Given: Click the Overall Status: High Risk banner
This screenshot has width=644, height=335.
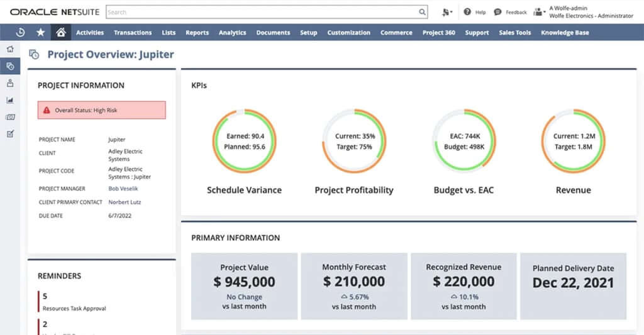Looking at the screenshot, I should click(102, 110).
